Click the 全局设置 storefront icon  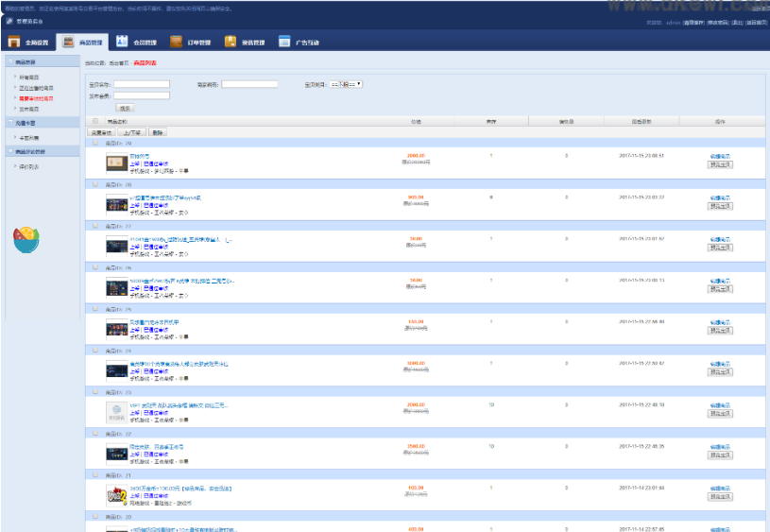tap(13, 42)
